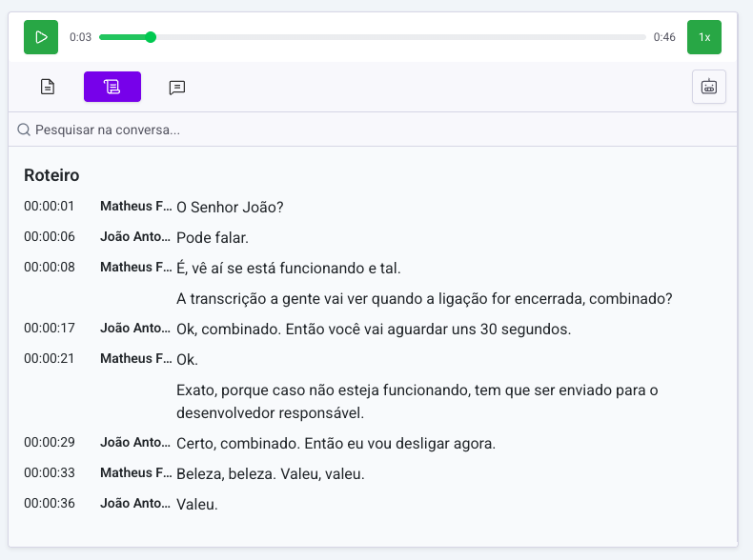Jump to timestamp 00:00:08
The height and width of the screenshot is (560, 753).
click(50, 268)
